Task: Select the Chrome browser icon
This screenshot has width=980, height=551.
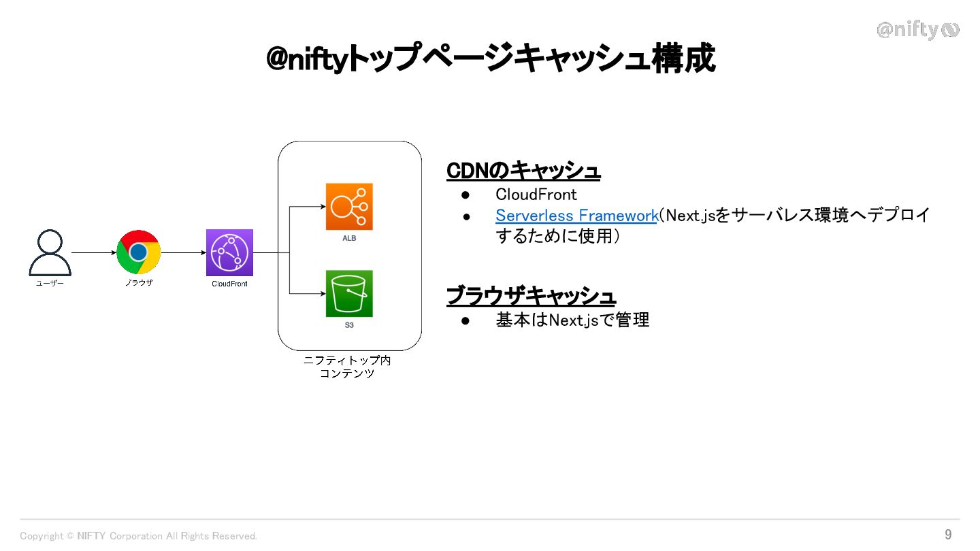Action: (x=139, y=252)
